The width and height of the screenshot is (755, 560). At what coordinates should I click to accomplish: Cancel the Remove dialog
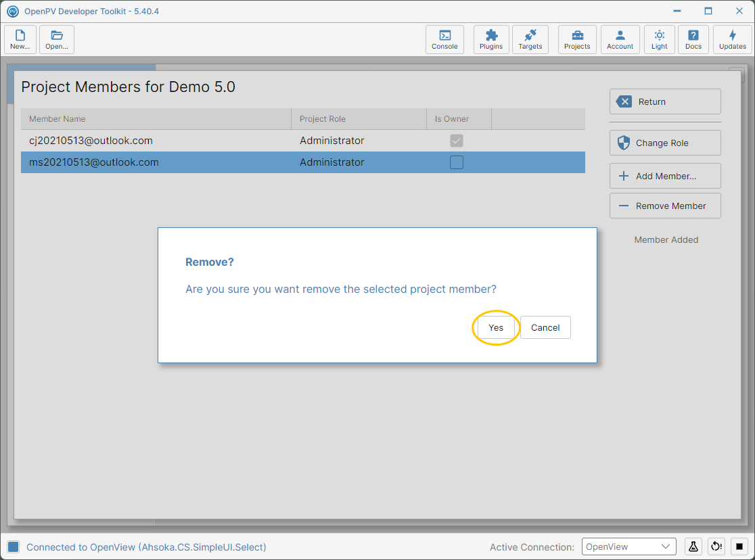545,327
